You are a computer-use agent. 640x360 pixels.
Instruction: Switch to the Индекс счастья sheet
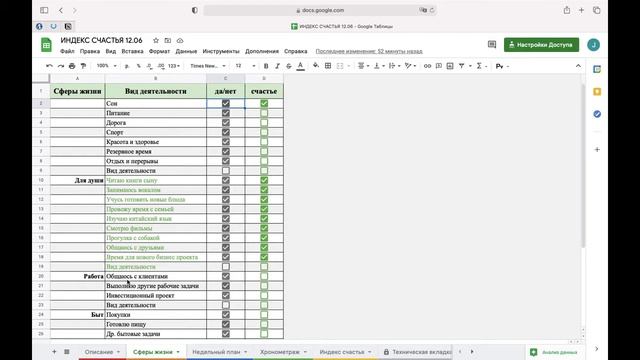342,352
